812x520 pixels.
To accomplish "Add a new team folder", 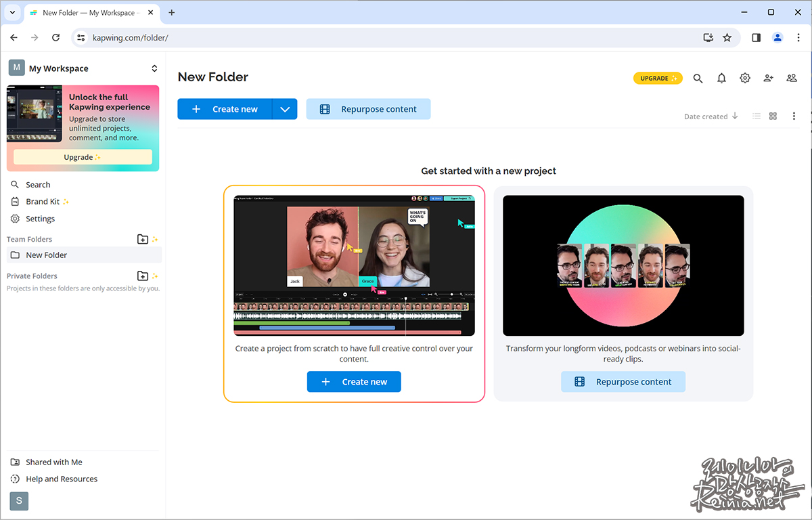I will point(143,239).
